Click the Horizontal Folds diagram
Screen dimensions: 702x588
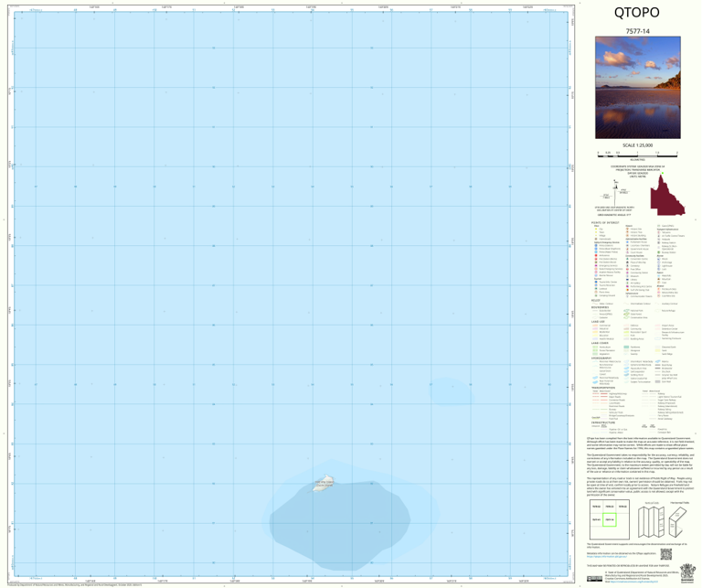click(680, 521)
